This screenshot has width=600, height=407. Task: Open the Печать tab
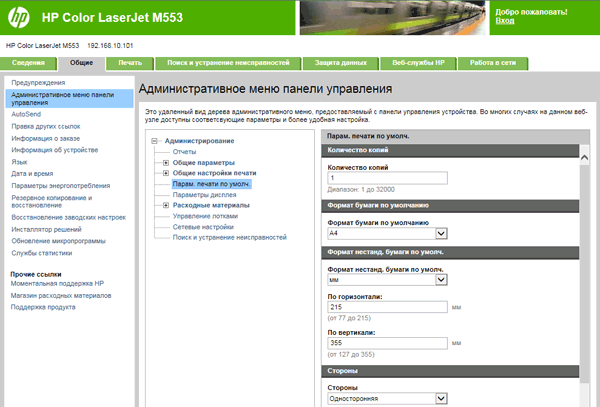point(130,63)
